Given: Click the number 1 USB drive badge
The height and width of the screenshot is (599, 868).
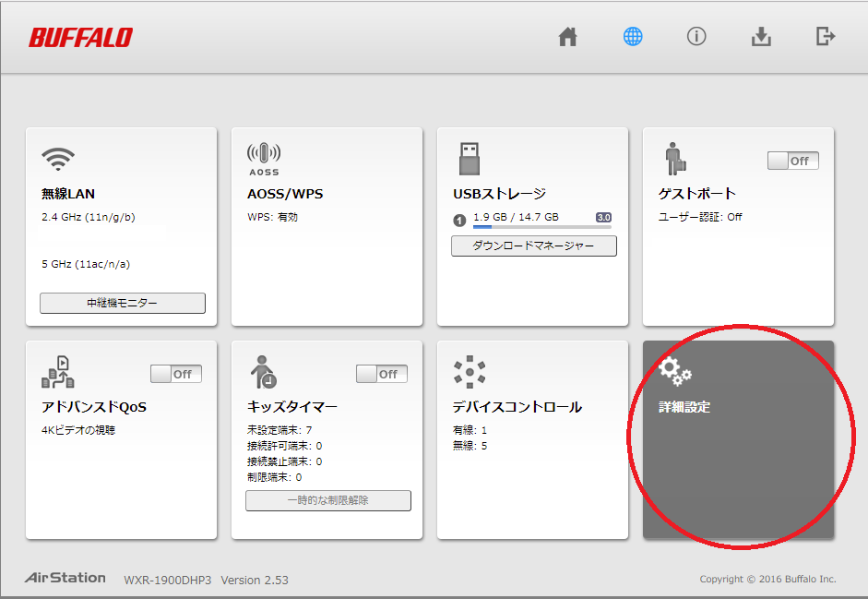Looking at the screenshot, I should [x=459, y=221].
